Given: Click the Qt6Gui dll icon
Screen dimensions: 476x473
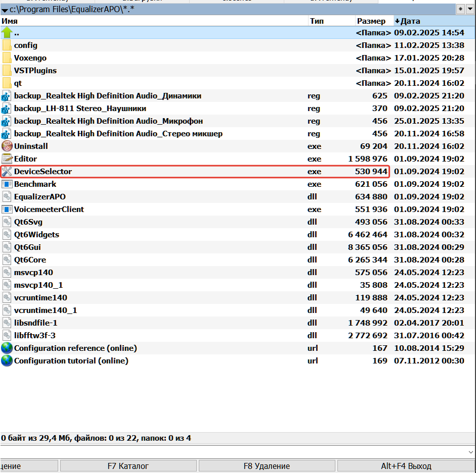Looking at the screenshot, I should [7, 247].
